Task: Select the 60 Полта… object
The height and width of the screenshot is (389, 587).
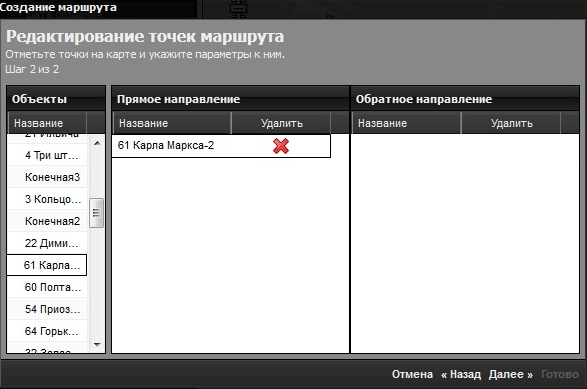Action: click(48, 287)
